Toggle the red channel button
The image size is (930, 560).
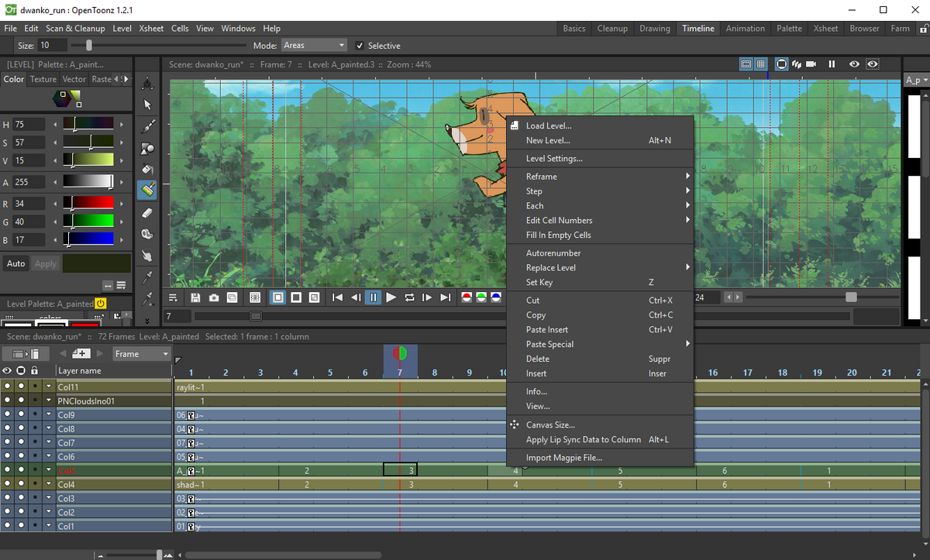(467, 297)
